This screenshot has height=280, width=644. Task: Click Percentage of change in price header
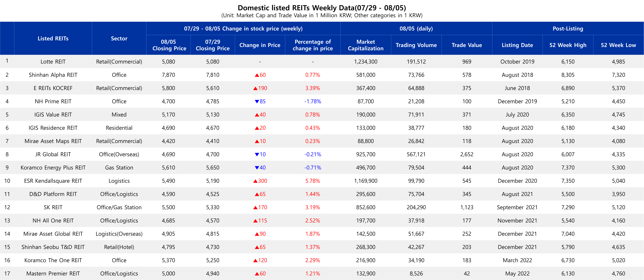tap(313, 45)
